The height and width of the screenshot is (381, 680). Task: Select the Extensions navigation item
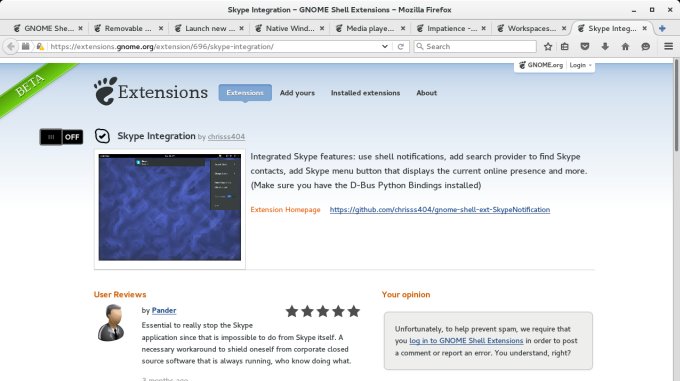[245, 93]
